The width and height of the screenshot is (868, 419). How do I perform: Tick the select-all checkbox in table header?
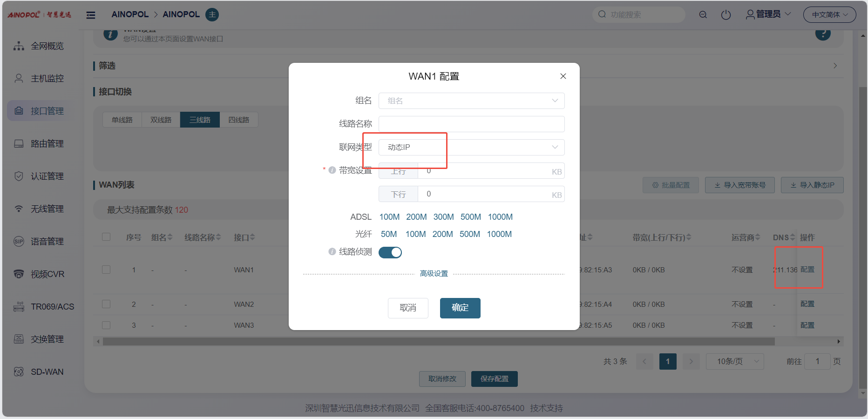point(106,237)
